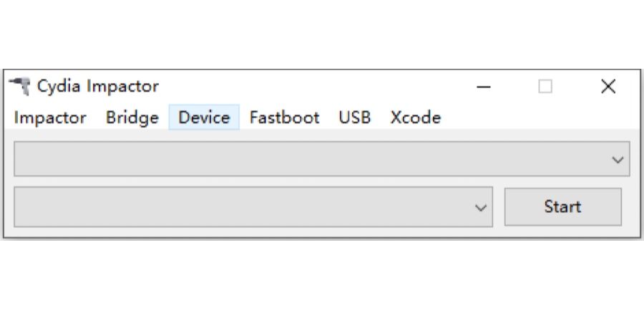This screenshot has height=311, width=644.
Task: Click inside the lower combo box field
Action: (253, 206)
